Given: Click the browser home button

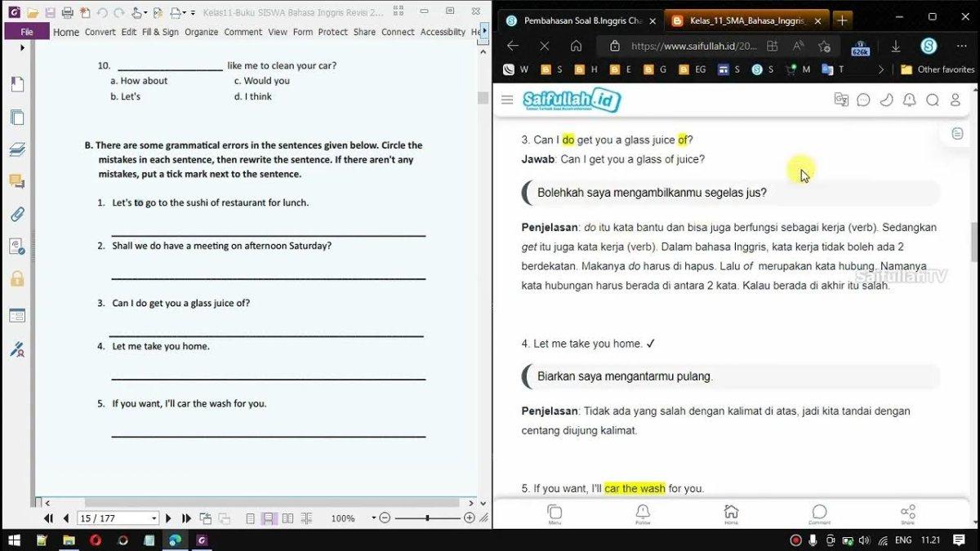Looking at the screenshot, I should coord(576,46).
